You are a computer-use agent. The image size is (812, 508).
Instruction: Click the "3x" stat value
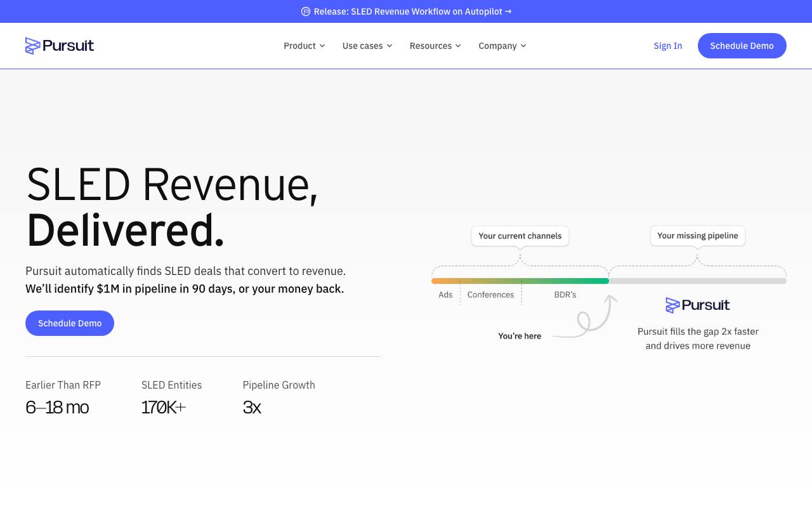252,407
